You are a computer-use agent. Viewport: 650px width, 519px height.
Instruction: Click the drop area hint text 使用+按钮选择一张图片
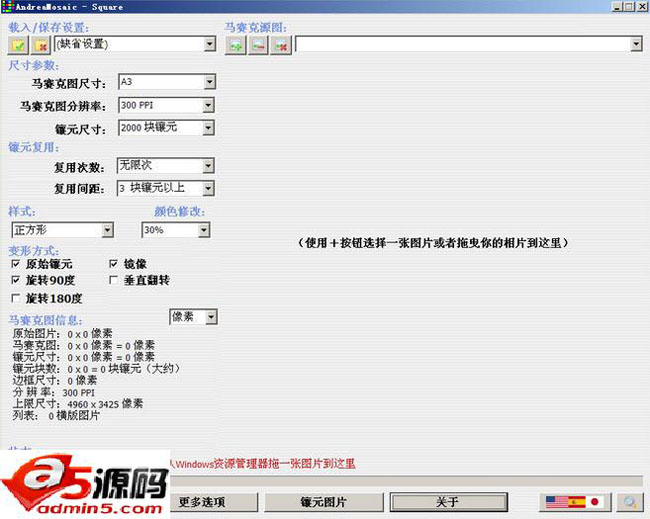click(x=433, y=243)
